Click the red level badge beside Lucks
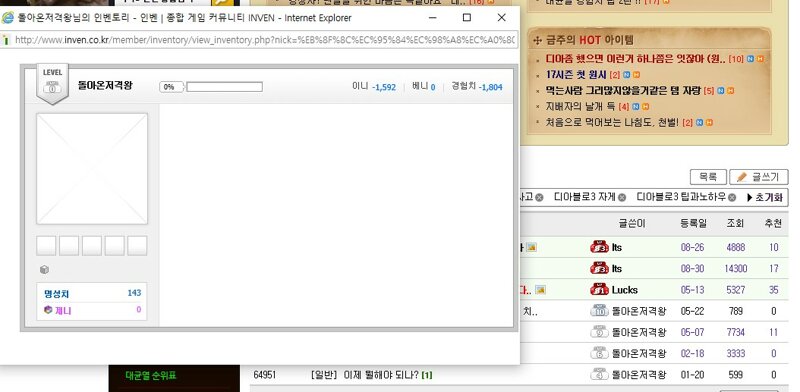The height and width of the screenshot is (392, 800). [599, 290]
